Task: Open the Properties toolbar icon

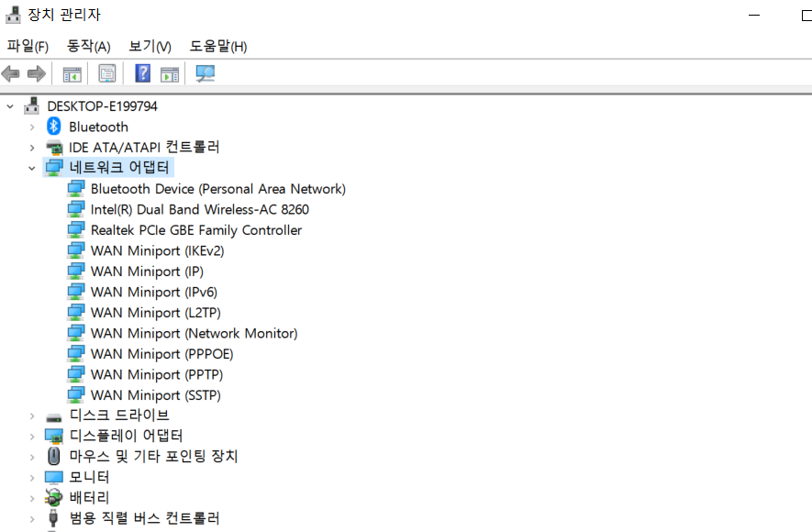Action: 107,73
